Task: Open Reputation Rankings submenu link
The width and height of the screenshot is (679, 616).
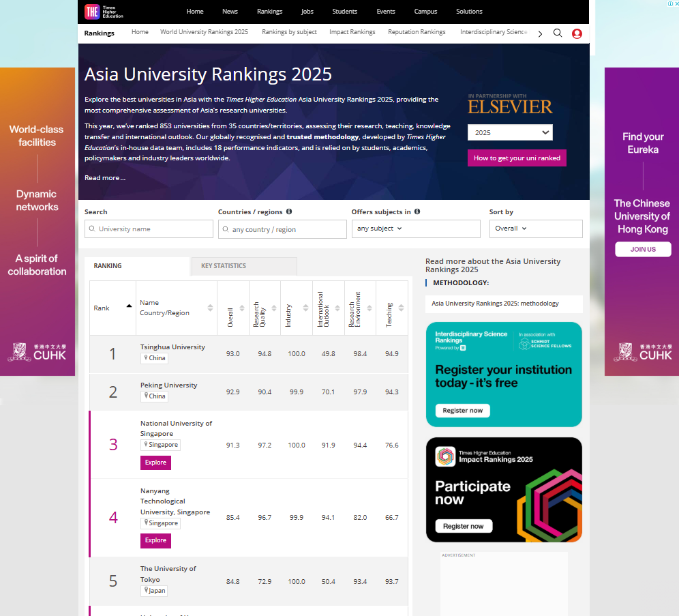Action: point(417,32)
